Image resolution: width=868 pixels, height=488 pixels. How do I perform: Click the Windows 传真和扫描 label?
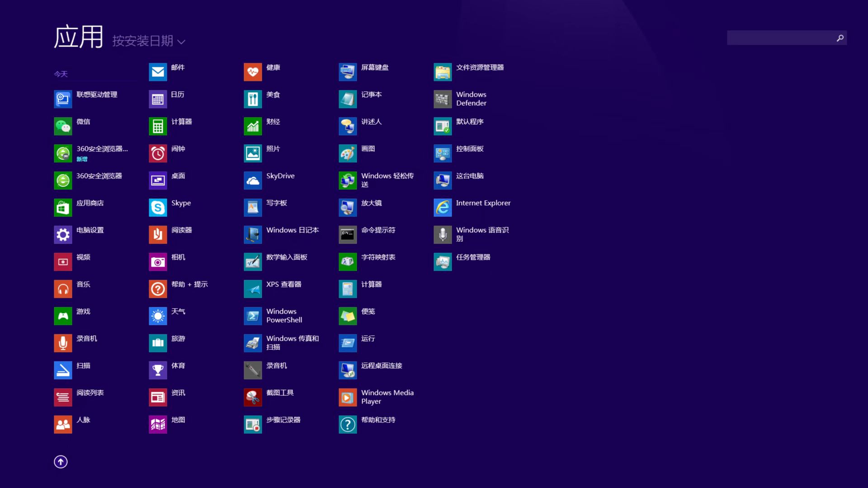click(292, 343)
